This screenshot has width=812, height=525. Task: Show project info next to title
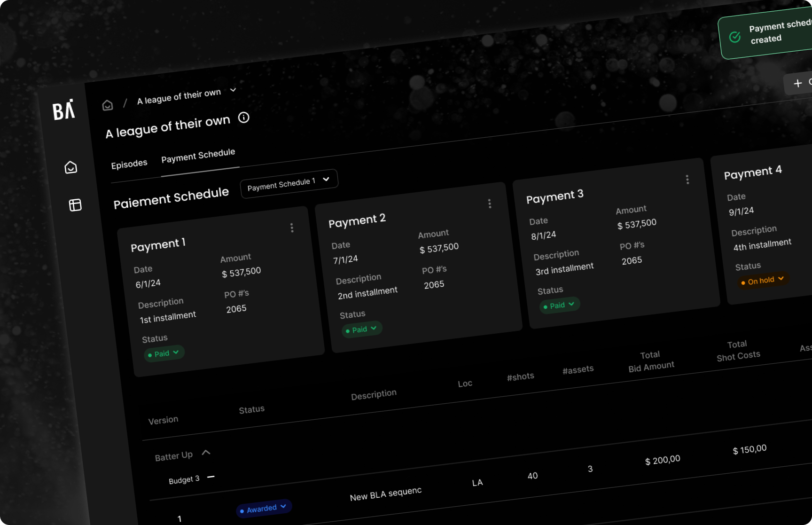tap(243, 118)
